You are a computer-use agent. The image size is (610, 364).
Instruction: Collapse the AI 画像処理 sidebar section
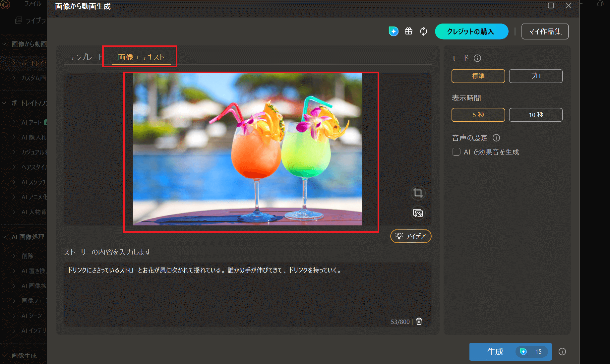[4, 236]
